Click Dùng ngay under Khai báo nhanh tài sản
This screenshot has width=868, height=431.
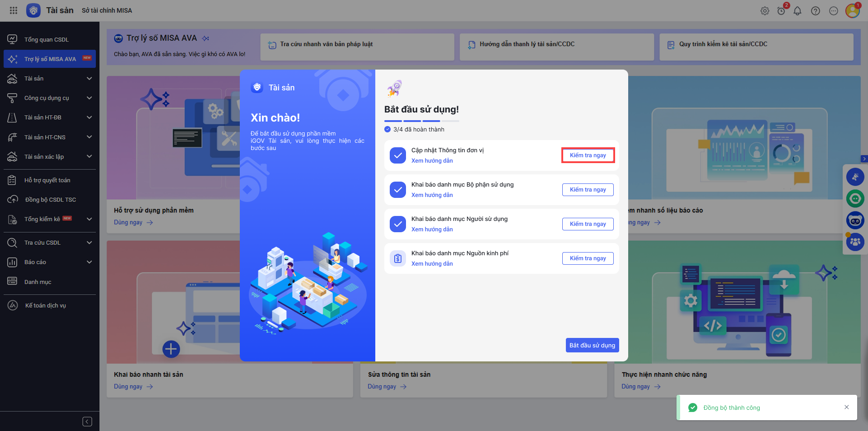[134, 387]
